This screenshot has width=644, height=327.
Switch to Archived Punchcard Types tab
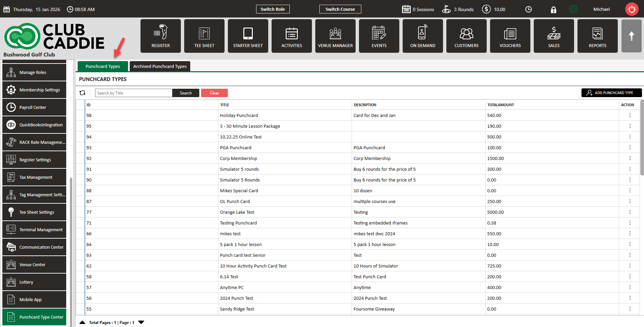(160, 66)
